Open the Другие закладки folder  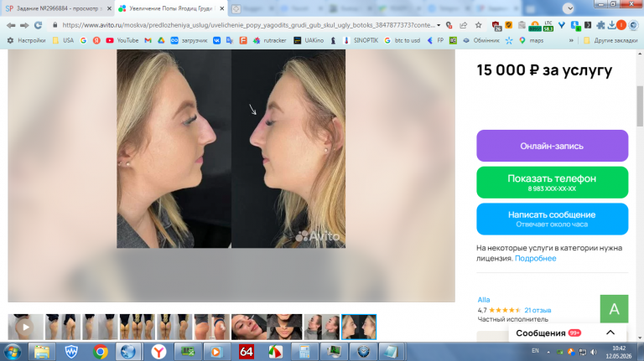[x=610, y=40]
